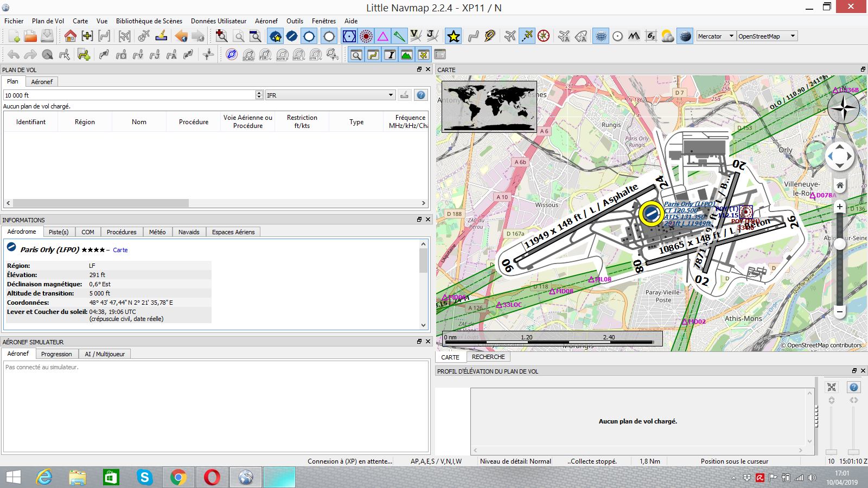Click the map zoom slider handle
868x488 pixels.
[x=840, y=245]
